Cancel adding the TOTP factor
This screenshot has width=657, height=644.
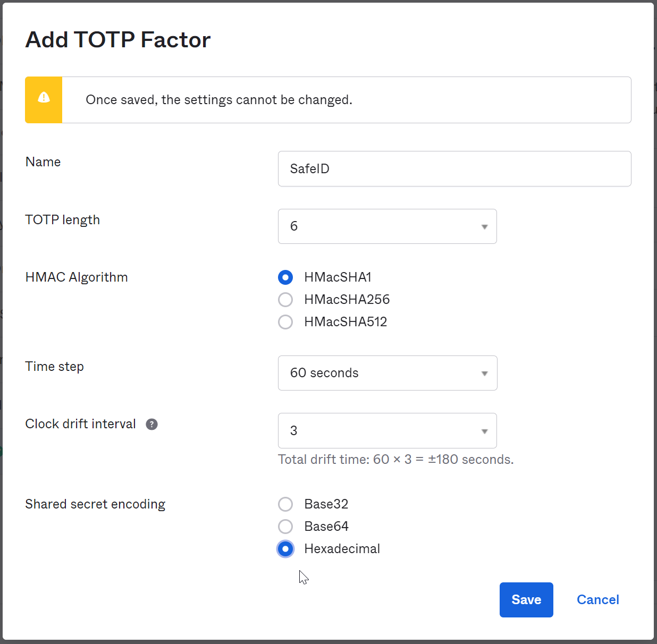click(x=598, y=600)
